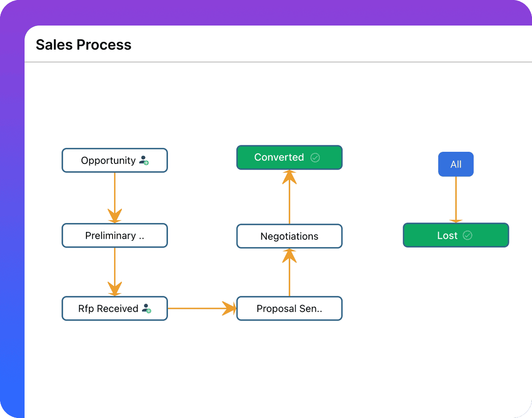Click the add-user icon on Opportunity
The image size is (532, 418).
144,160
